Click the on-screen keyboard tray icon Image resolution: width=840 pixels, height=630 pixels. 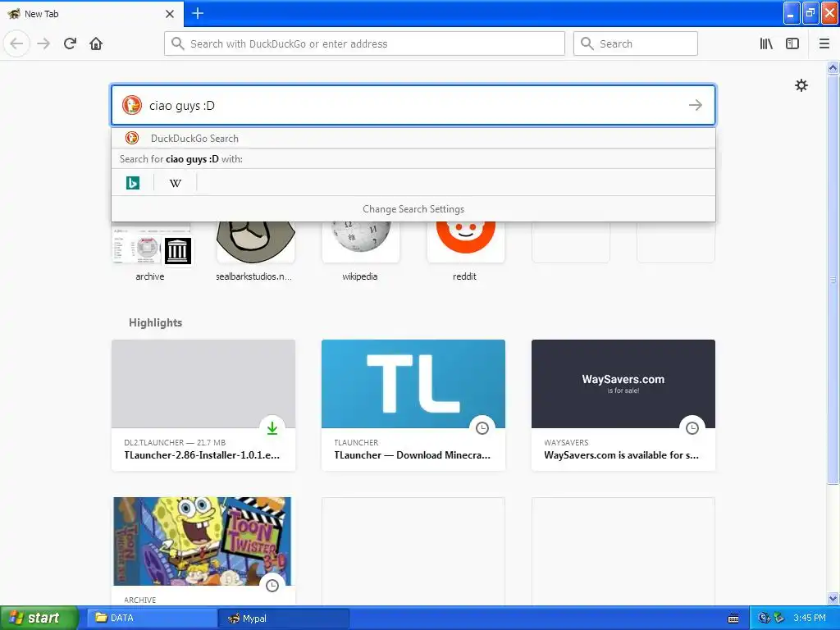tap(733, 619)
